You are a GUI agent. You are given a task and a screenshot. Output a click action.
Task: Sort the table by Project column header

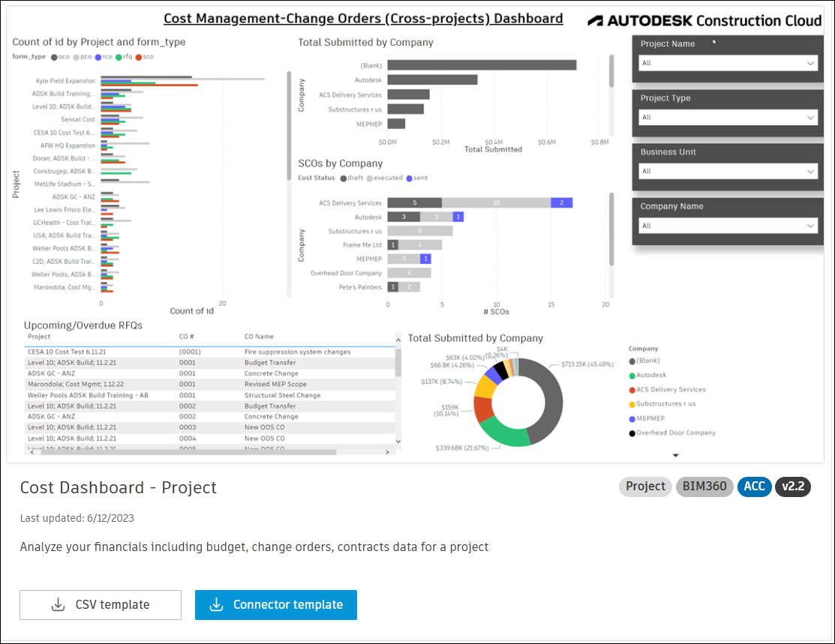tap(39, 337)
